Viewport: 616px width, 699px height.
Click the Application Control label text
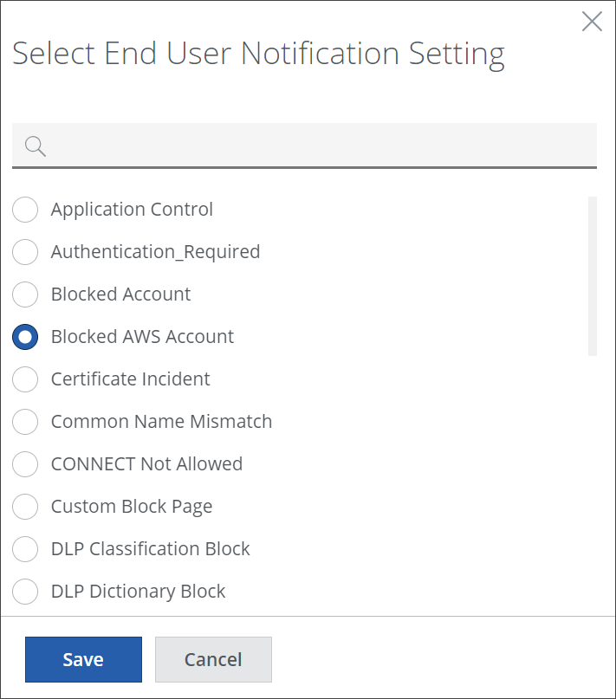coord(132,210)
